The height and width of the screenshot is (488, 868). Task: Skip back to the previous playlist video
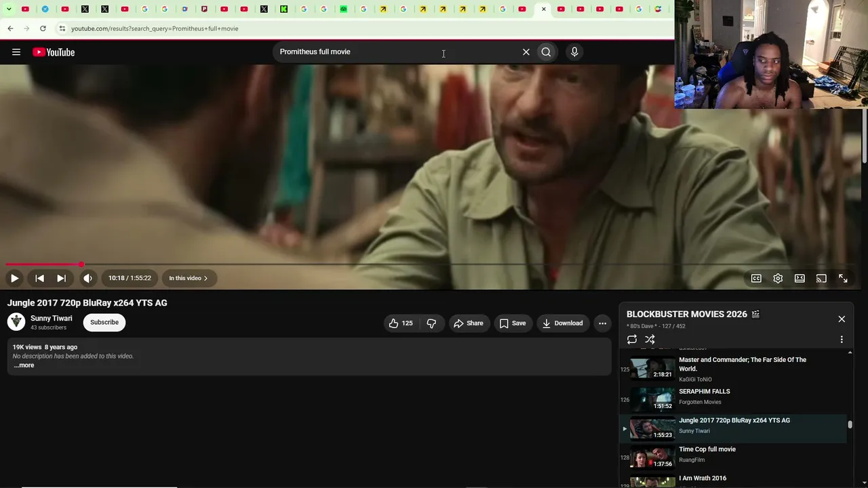pos(39,278)
